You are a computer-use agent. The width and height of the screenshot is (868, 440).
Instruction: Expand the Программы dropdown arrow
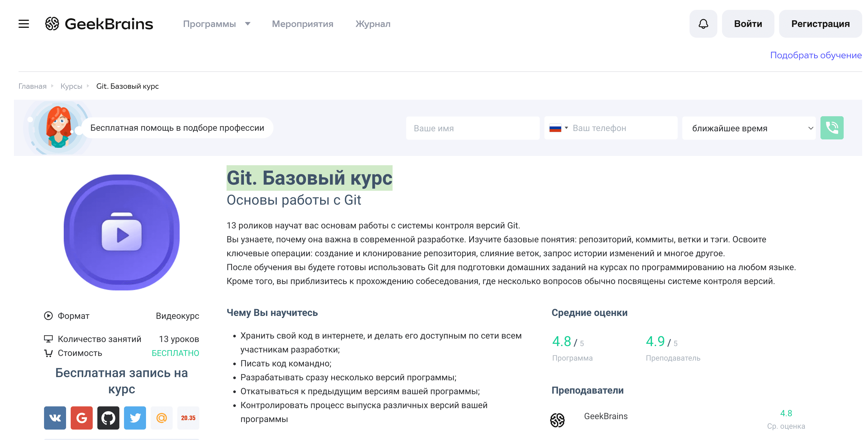248,24
